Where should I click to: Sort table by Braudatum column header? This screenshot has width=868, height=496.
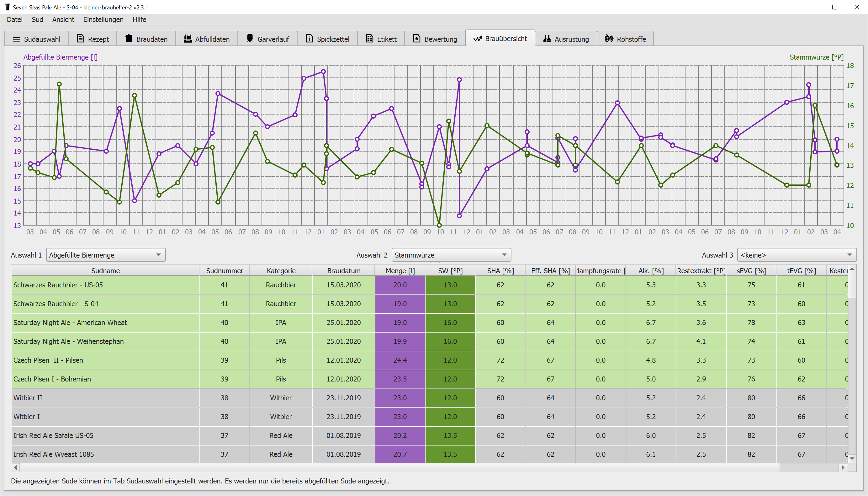[x=343, y=271]
